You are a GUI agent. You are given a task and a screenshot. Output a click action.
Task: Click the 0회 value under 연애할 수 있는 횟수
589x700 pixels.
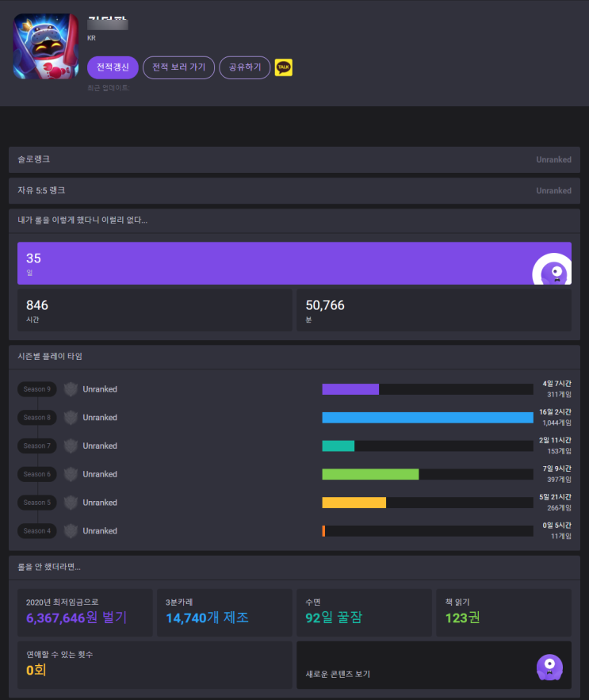click(x=36, y=670)
